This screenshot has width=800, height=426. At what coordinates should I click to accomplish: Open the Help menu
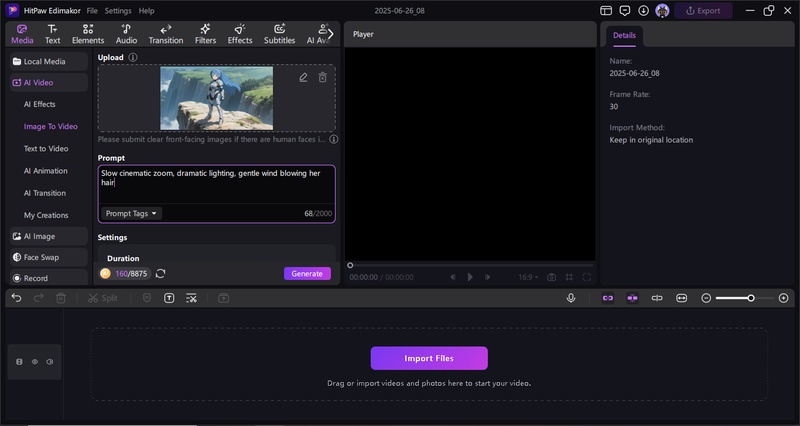pos(146,11)
